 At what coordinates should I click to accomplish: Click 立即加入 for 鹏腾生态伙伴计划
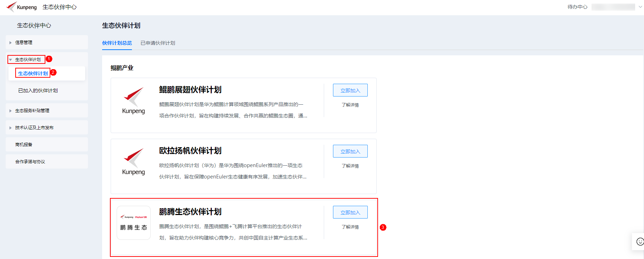[x=350, y=212]
